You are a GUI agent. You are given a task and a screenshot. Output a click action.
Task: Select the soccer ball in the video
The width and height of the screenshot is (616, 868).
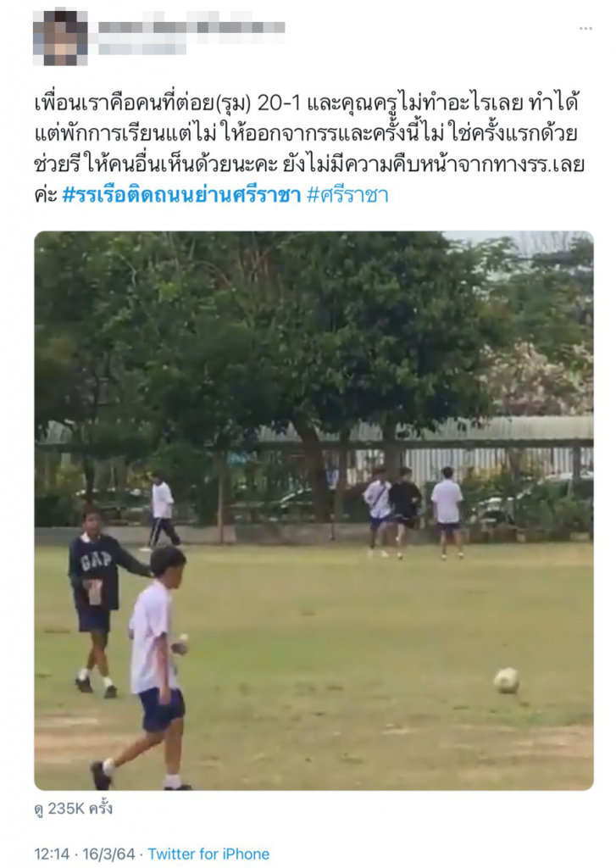point(507,681)
